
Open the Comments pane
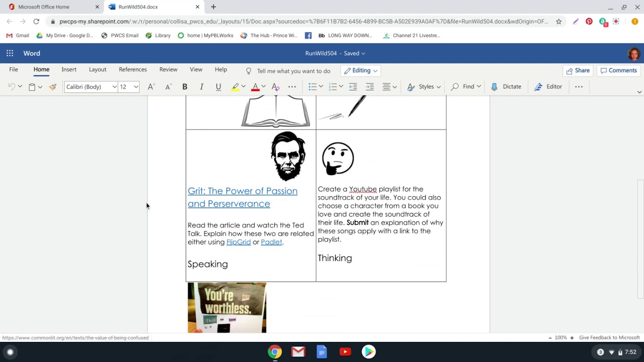(x=618, y=70)
